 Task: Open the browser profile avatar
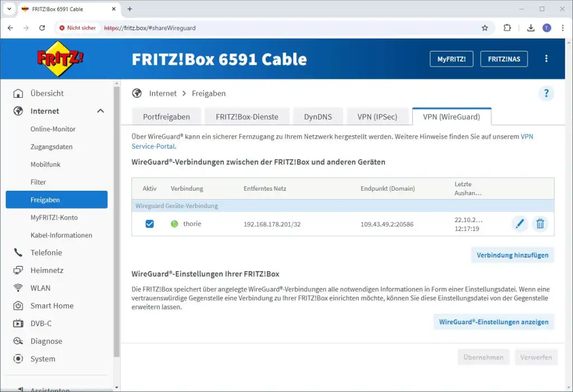coord(547,28)
